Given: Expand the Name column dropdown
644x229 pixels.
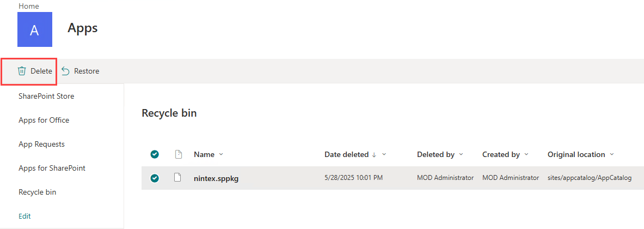Looking at the screenshot, I should click(220, 154).
